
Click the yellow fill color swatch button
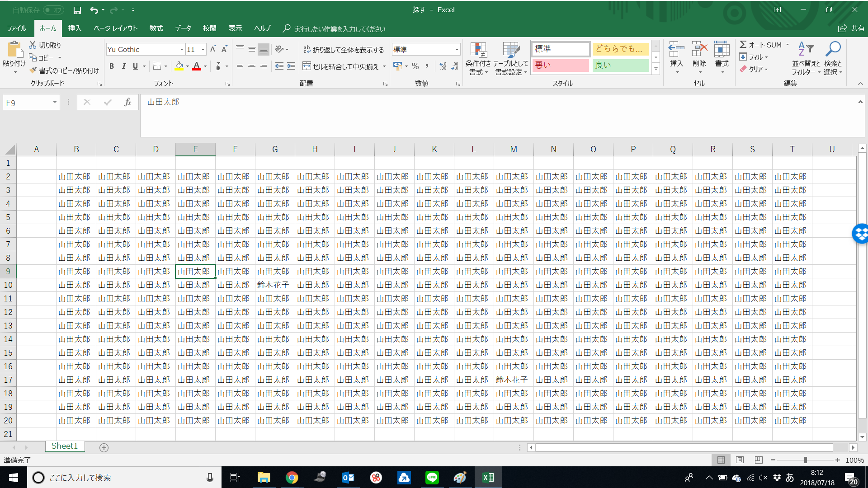(x=179, y=66)
